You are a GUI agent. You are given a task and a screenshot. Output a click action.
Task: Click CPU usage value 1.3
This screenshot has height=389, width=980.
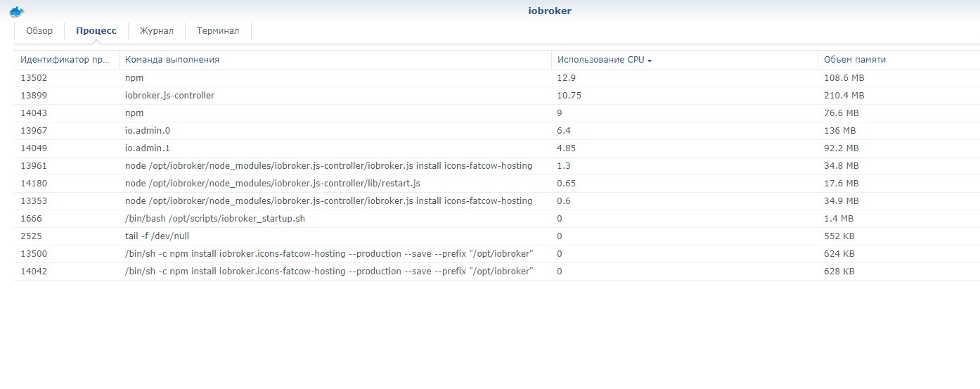(x=563, y=165)
